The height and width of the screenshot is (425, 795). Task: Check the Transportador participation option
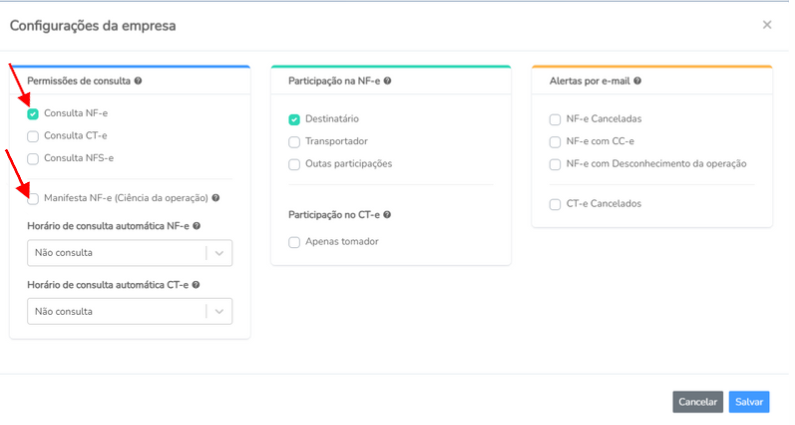294,142
